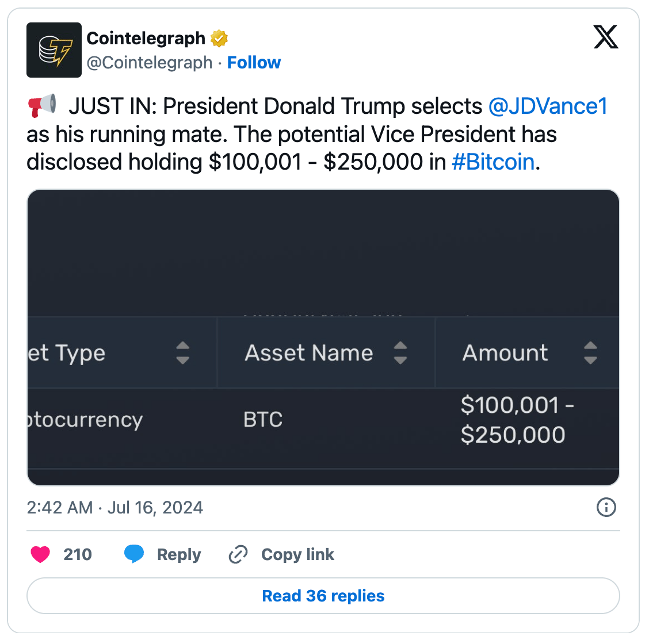Screen dimensions: 649x644
Task: Open the @JDVance1 mention link
Action: [x=548, y=106]
